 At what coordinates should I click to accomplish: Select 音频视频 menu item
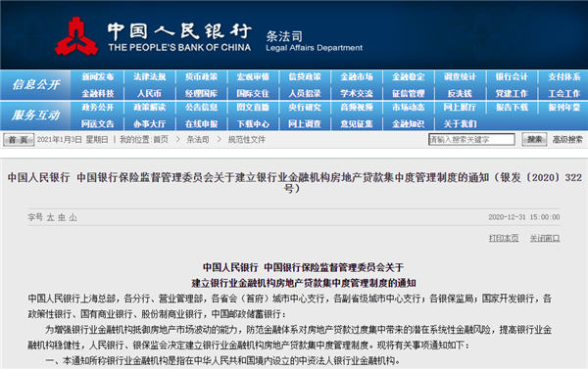pos(357,108)
